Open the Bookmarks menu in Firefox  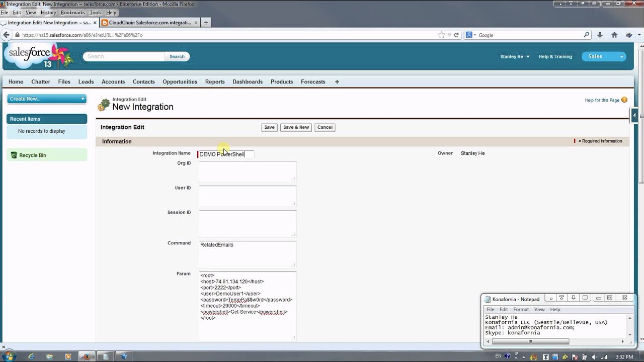(x=73, y=13)
